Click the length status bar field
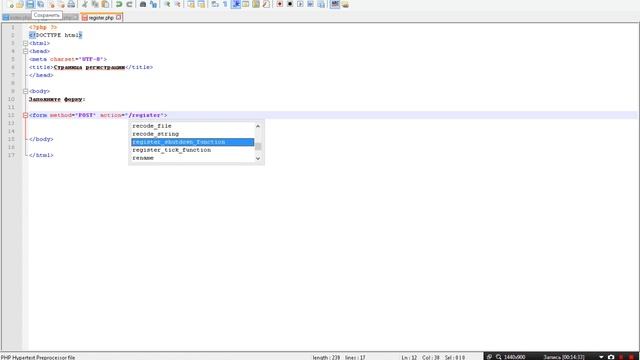 pos(339,358)
